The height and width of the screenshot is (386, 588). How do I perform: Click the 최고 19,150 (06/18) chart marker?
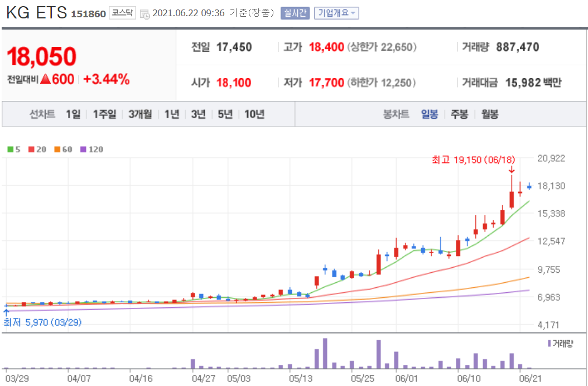[x=473, y=160]
